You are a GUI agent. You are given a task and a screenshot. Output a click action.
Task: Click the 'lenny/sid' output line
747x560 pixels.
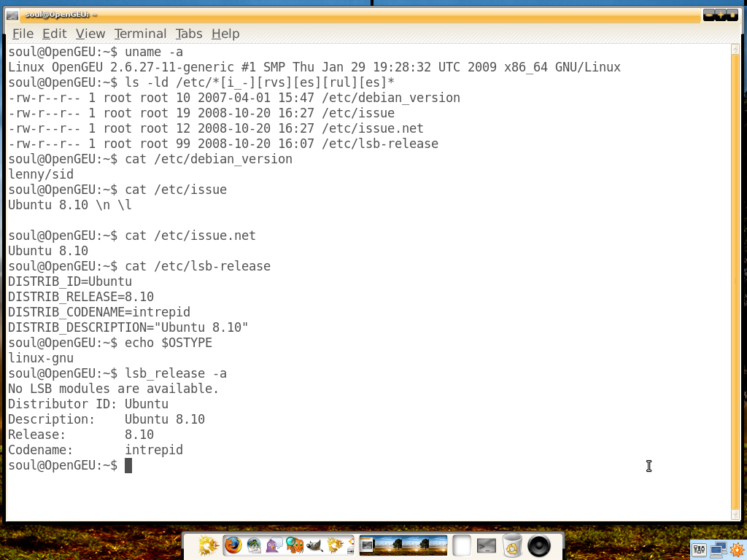click(41, 174)
